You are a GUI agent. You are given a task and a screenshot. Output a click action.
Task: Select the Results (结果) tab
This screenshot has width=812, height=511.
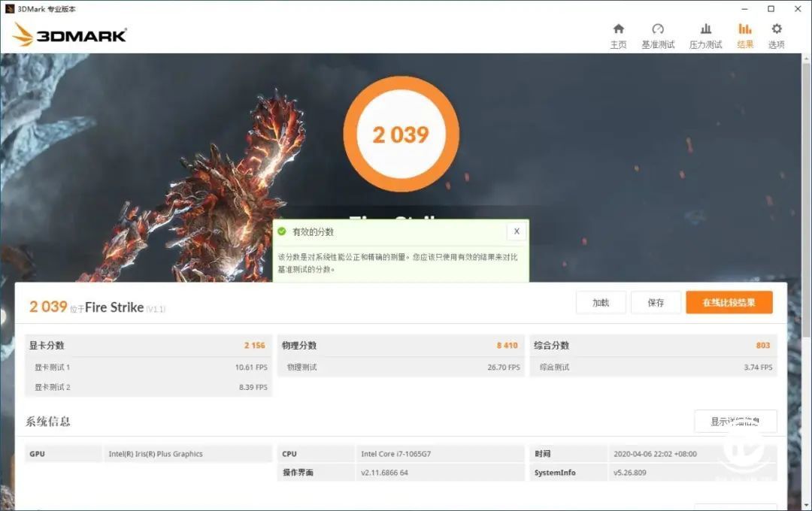pyautogui.click(x=744, y=36)
